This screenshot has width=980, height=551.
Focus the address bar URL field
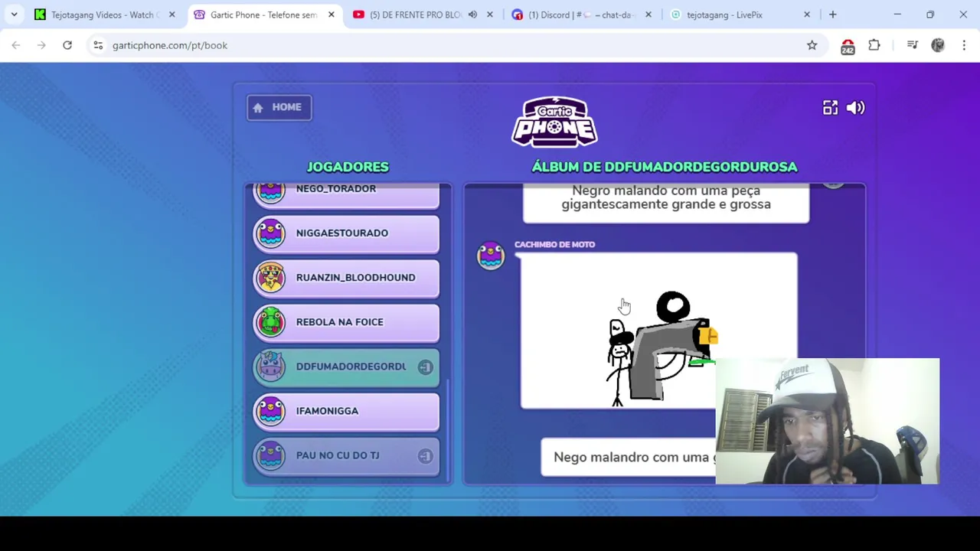click(x=452, y=45)
